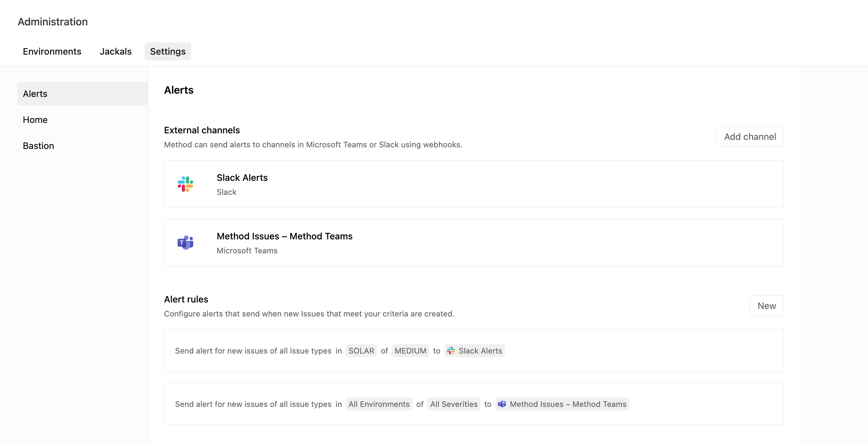Switch to the Jackals tab
This screenshot has width=868, height=443.
[115, 51]
